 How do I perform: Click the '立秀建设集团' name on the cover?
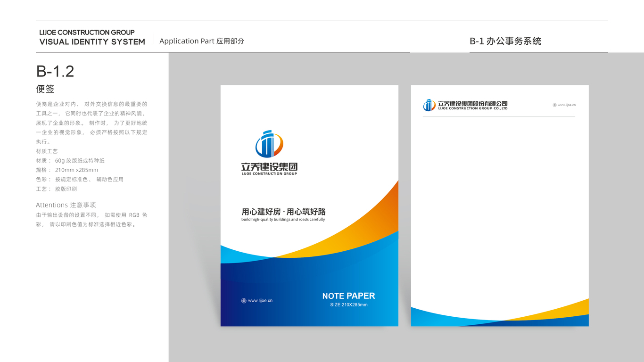click(x=269, y=167)
